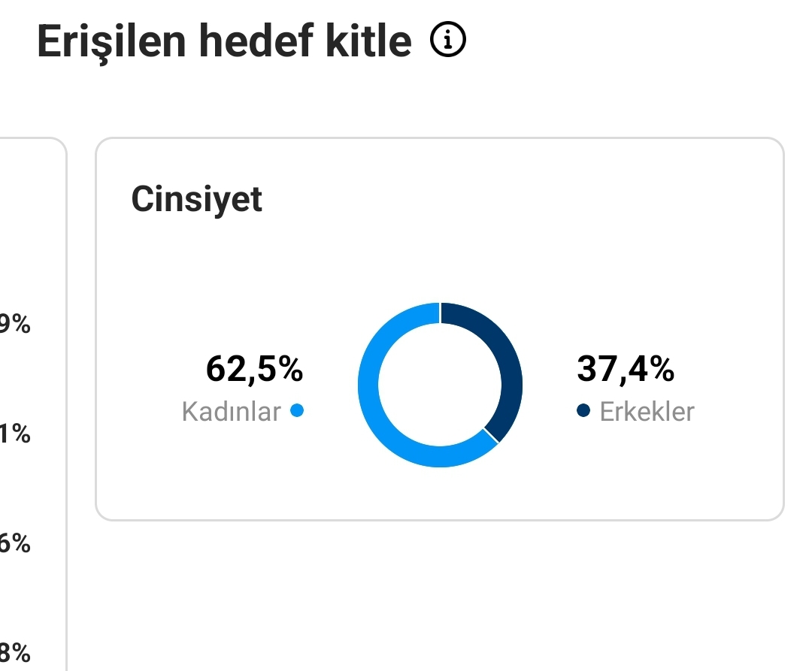Click the partially visible 8% value
Viewport: 812px width, 671px height.
tap(15, 653)
